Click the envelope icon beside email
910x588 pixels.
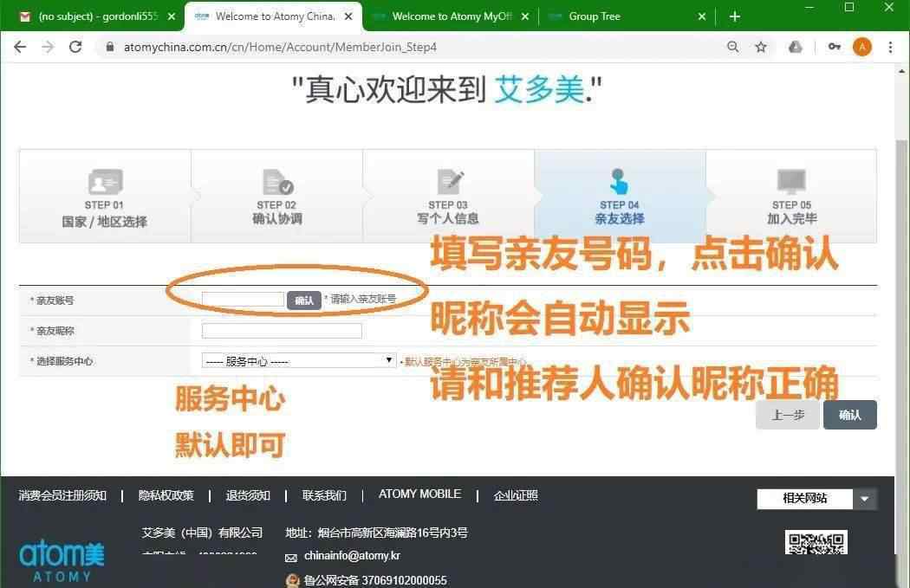point(291,558)
